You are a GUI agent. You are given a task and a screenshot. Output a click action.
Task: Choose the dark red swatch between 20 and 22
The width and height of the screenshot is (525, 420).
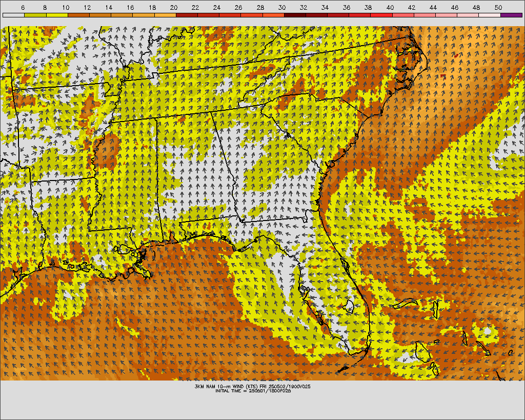pos(187,15)
